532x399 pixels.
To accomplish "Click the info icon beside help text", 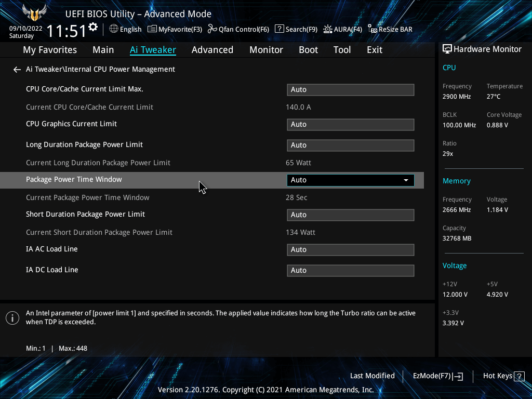I will pyautogui.click(x=12, y=318).
